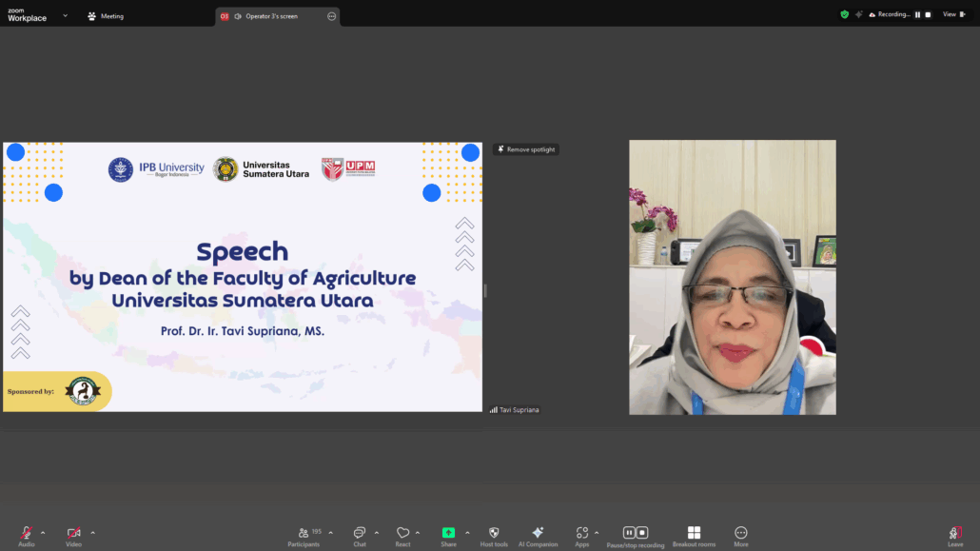Open Breakout rooms
This screenshot has width=980, height=551.
(x=694, y=534)
